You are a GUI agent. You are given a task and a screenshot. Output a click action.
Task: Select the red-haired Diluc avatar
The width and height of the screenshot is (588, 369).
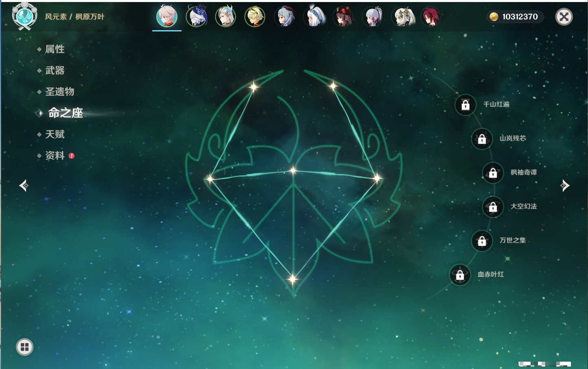click(431, 16)
